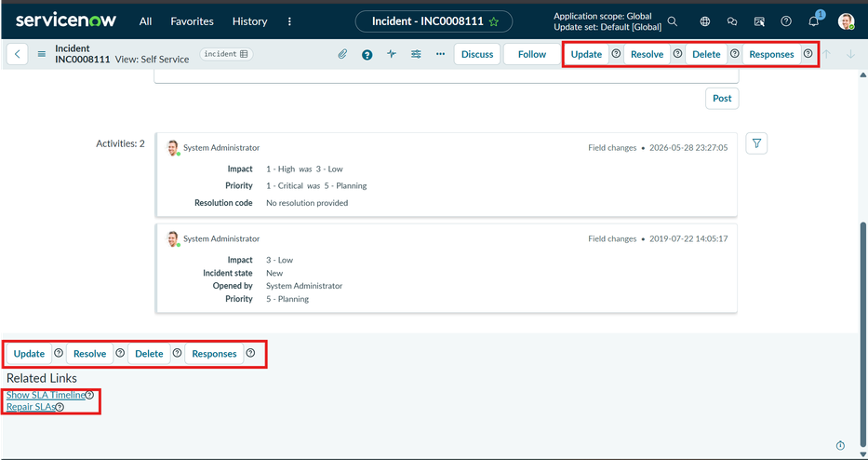Click the banner icon beside the chat icon

759,21
